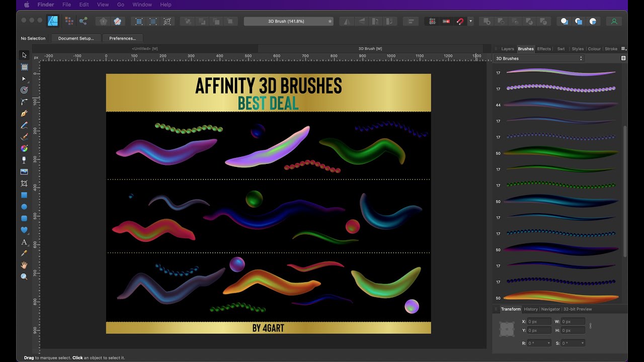
Task: Select the Move tool arrow
Action: 24,55
